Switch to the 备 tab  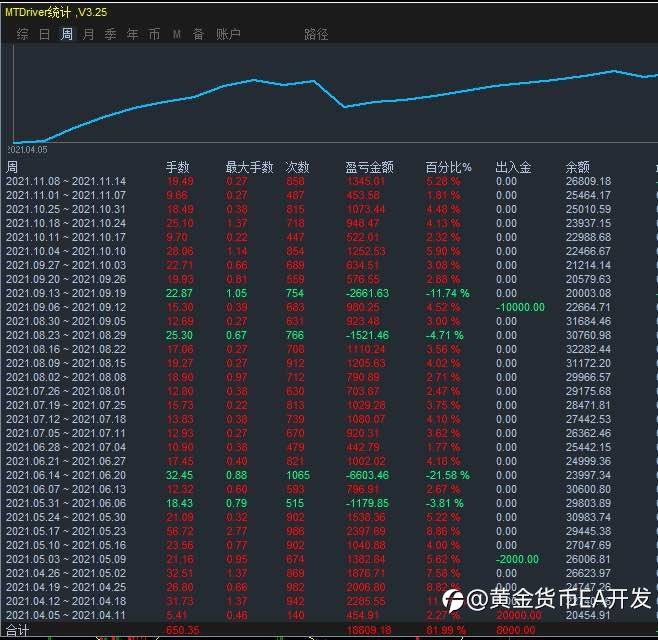tap(198, 34)
